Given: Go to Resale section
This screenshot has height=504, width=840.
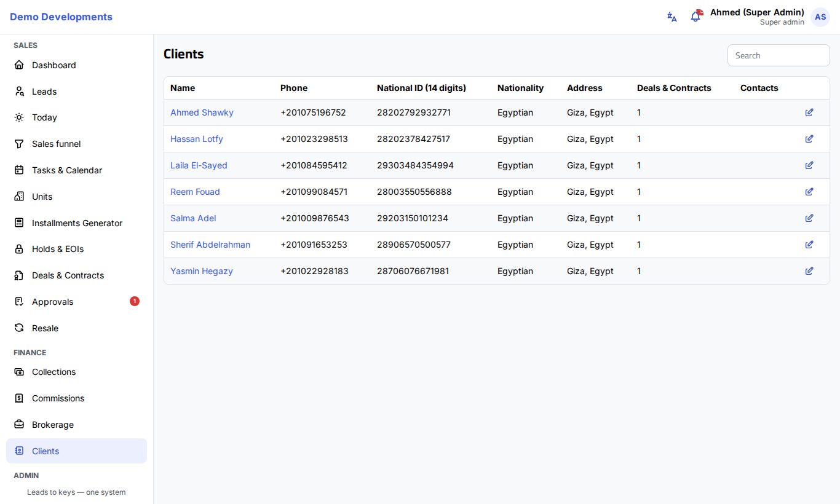Looking at the screenshot, I should click(76, 328).
